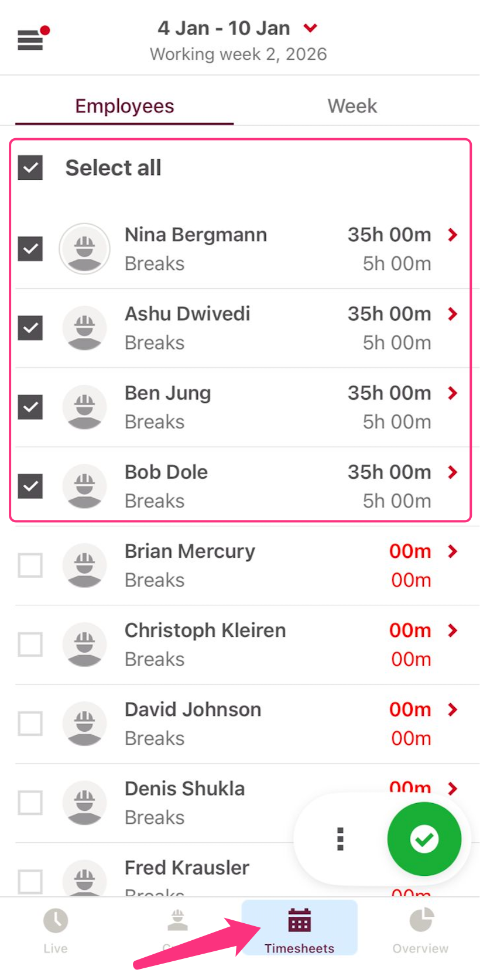Tap Nina Bergmann's 35h 00m total
480x980 pixels.
point(389,235)
